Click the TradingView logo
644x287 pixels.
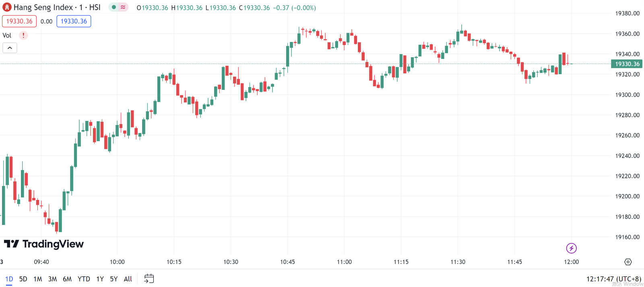[x=44, y=244]
